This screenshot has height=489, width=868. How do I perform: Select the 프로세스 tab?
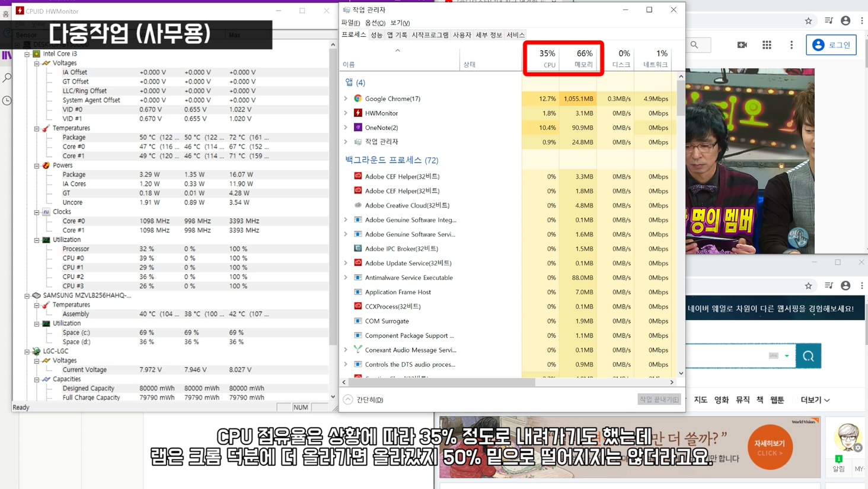click(354, 35)
